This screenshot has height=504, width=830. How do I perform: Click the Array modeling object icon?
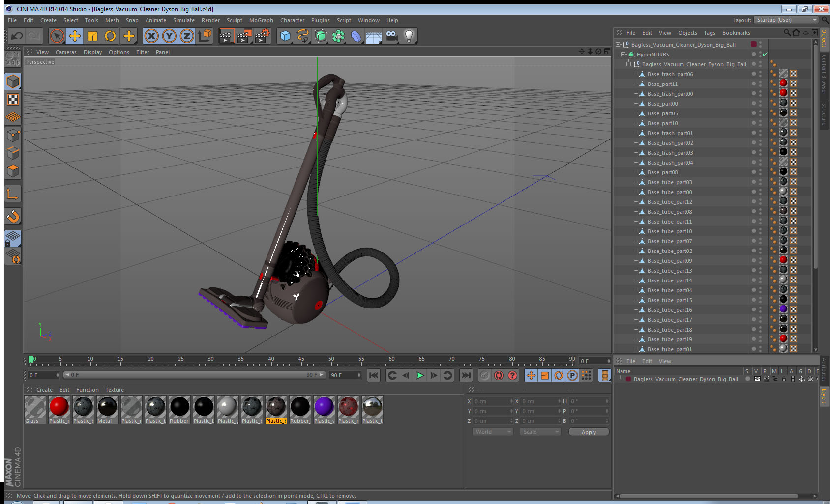point(338,36)
